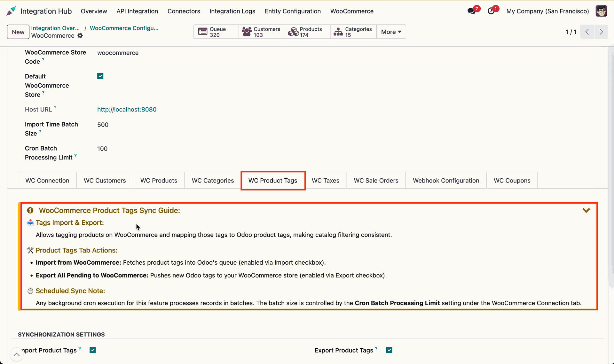Click help tooltip next to Host URL

55,108
